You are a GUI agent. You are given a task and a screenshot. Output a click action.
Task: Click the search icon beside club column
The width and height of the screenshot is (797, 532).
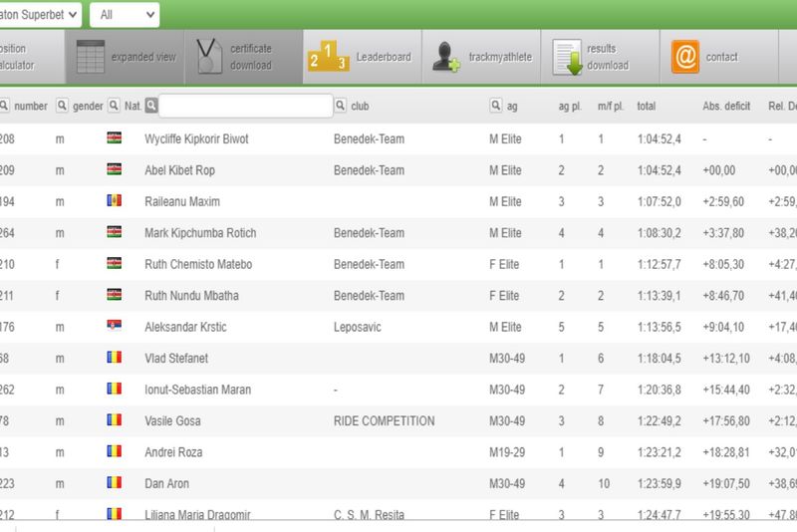(x=341, y=106)
